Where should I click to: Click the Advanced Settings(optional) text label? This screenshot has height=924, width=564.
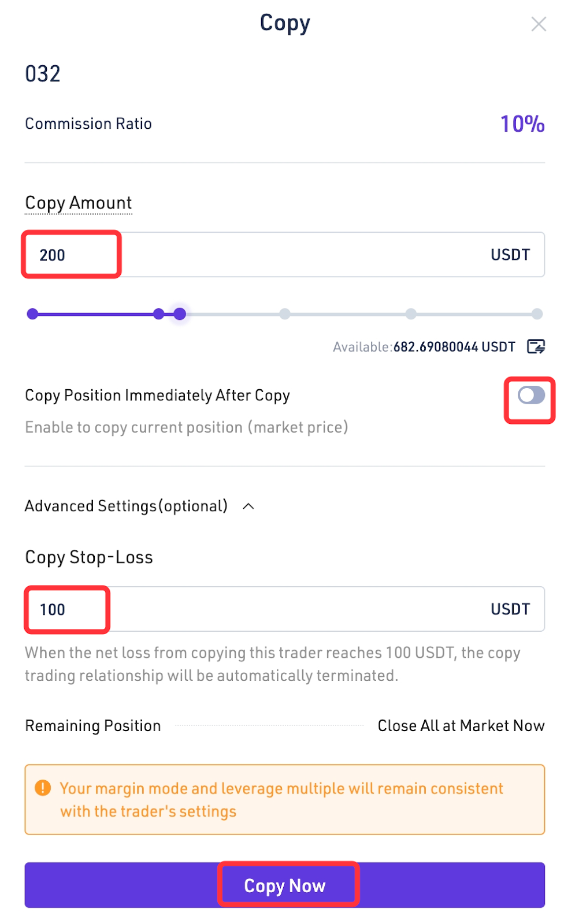coord(126,506)
